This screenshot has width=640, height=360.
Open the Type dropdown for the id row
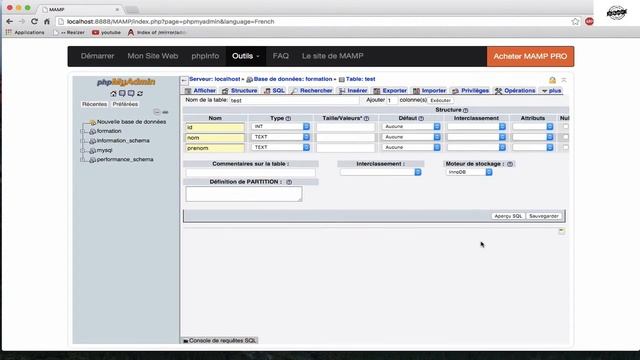click(280, 127)
